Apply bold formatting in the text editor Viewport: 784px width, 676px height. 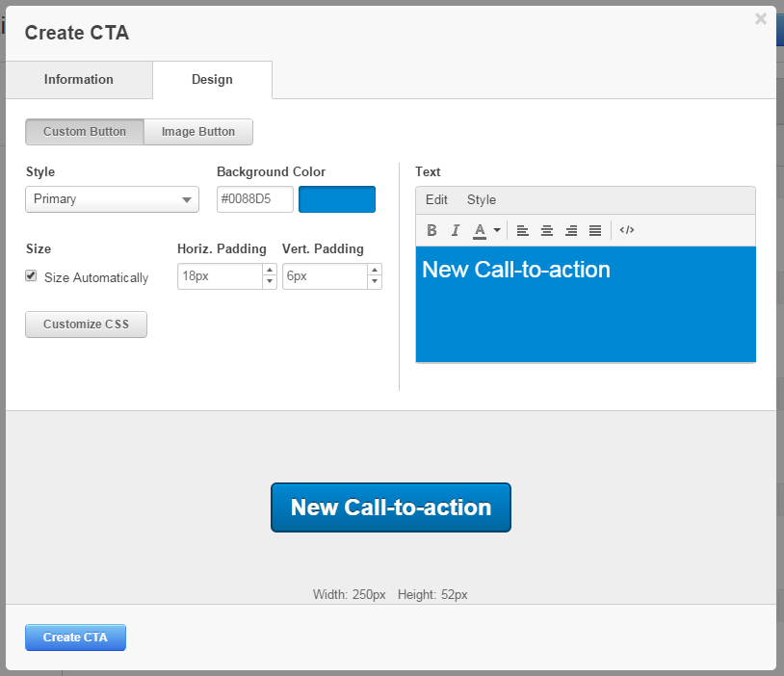(431, 230)
